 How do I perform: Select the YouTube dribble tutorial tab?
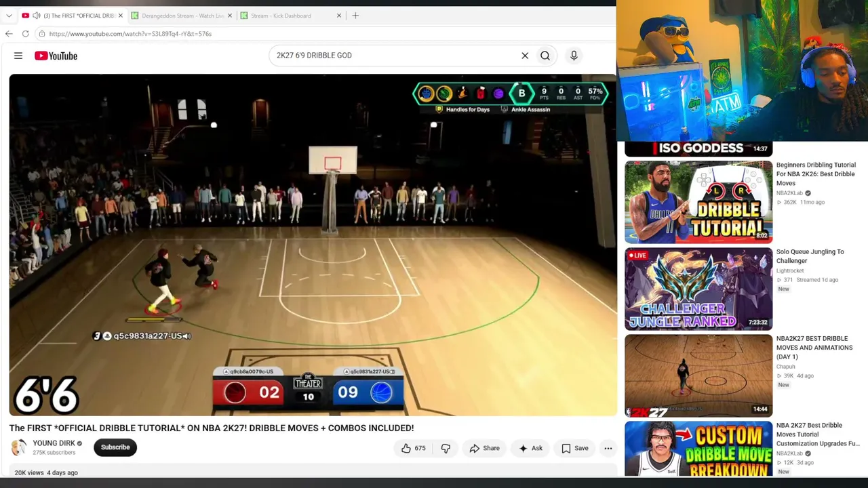coord(71,16)
